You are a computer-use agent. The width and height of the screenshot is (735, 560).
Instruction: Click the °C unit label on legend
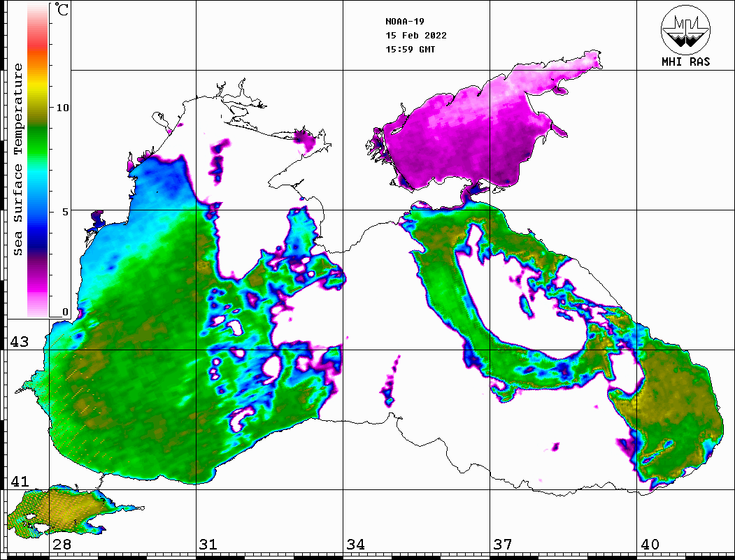62,9
